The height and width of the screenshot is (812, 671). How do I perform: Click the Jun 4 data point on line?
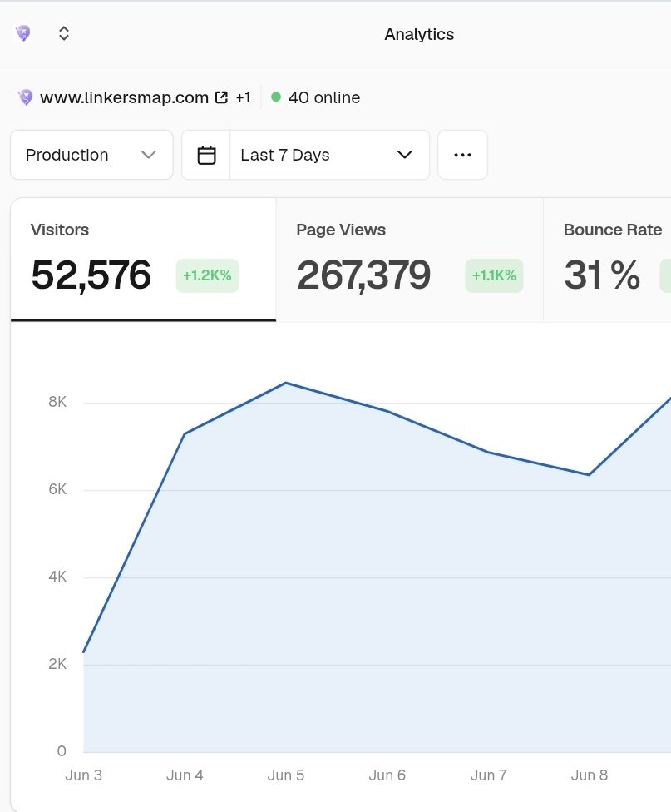click(185, 434)
